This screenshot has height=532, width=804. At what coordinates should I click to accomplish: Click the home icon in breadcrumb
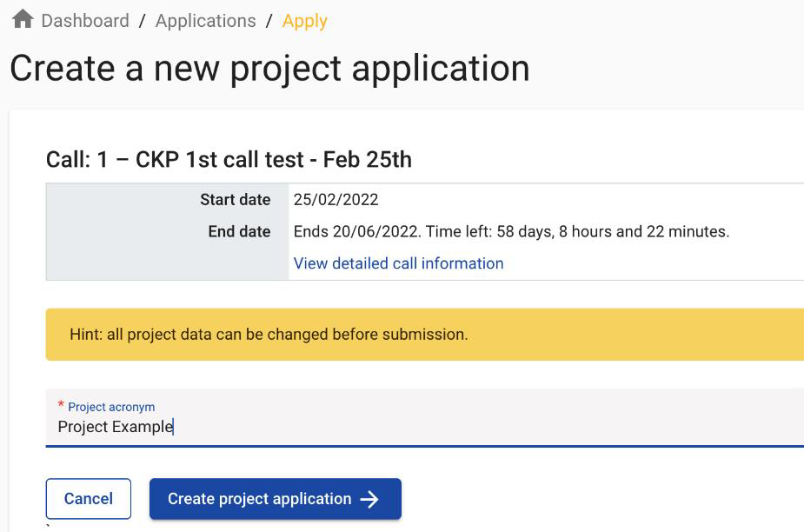tap(23, 19)
